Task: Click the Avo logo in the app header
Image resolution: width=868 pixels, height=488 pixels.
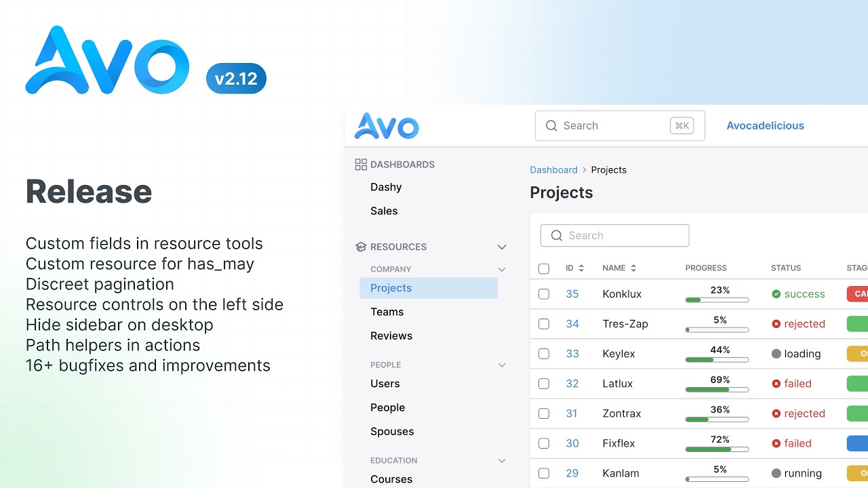Action: [x=387, y=126]
